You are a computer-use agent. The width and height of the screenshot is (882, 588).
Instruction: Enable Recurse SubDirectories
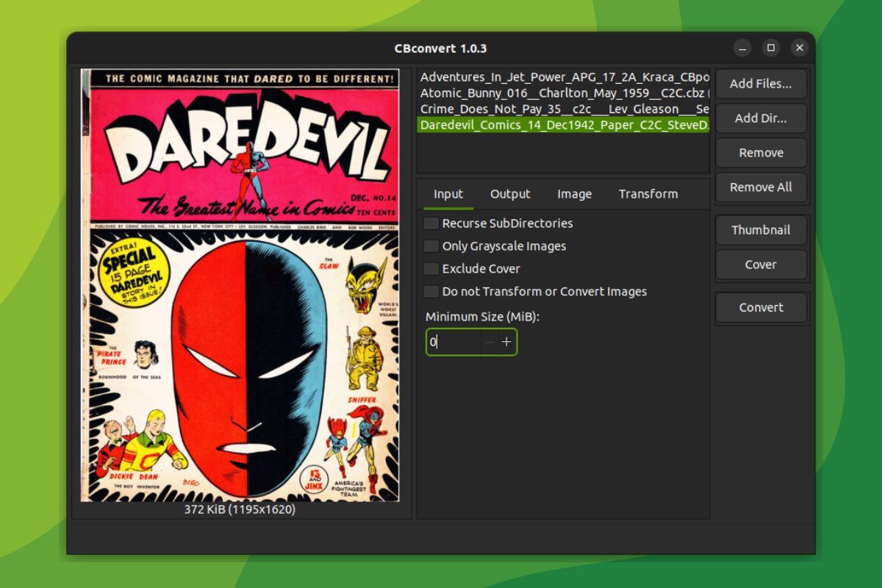tap(431, 223)
